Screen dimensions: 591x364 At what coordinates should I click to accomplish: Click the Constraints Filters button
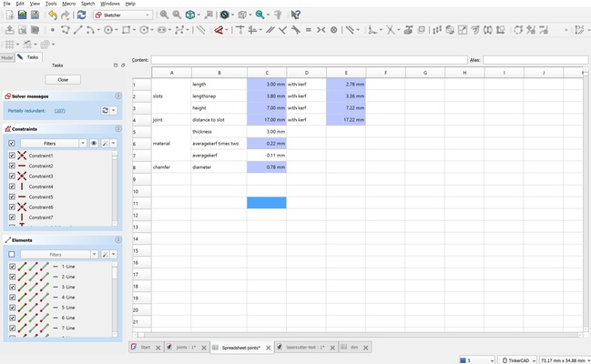coord(50,143)
